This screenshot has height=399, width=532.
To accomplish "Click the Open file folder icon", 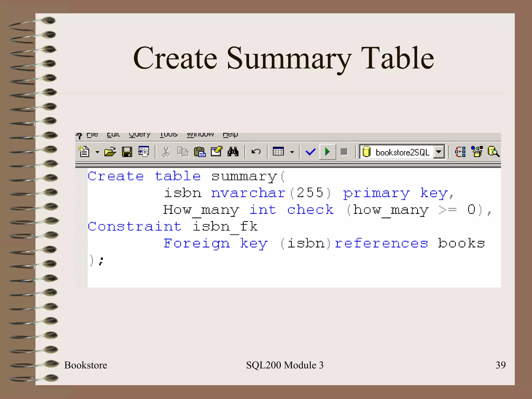I will [x=110, y=152].
